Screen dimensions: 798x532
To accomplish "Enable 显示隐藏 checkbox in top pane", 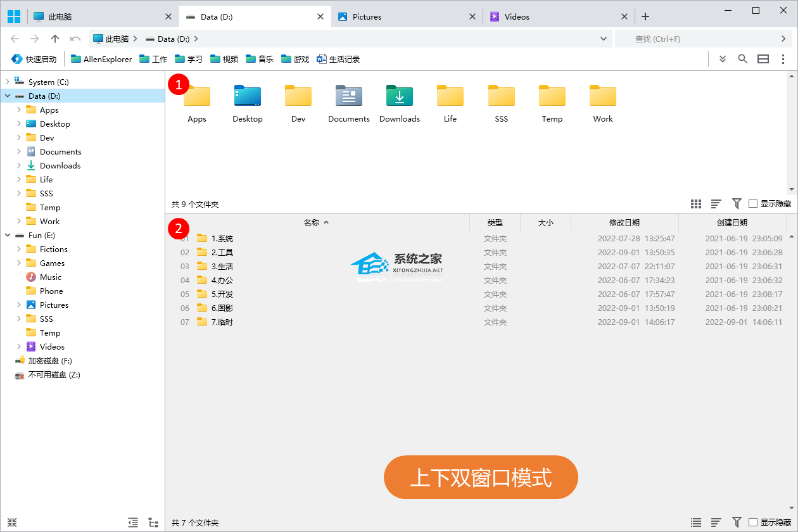I will tap(753, 204).
